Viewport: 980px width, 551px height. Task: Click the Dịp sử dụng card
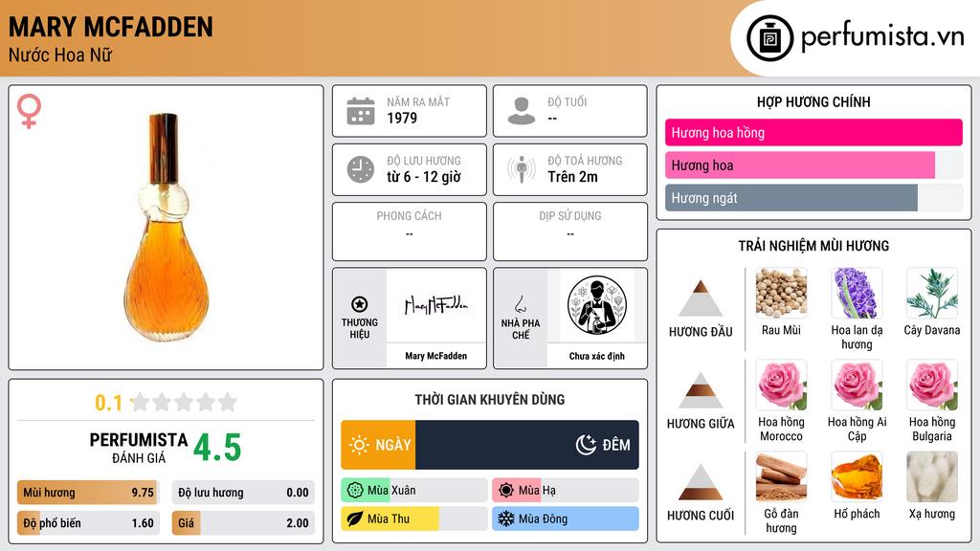[570, 231]
